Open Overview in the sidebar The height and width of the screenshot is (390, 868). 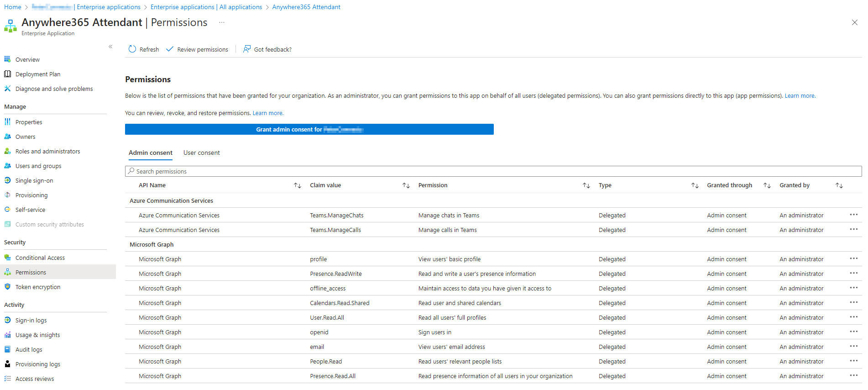(x=27, y=60)
